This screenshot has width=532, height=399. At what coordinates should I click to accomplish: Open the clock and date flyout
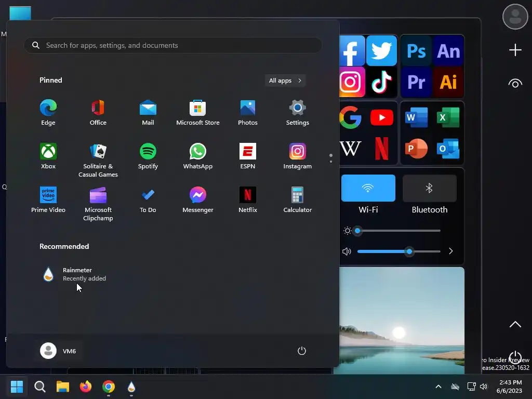click(x=509, y=387)
